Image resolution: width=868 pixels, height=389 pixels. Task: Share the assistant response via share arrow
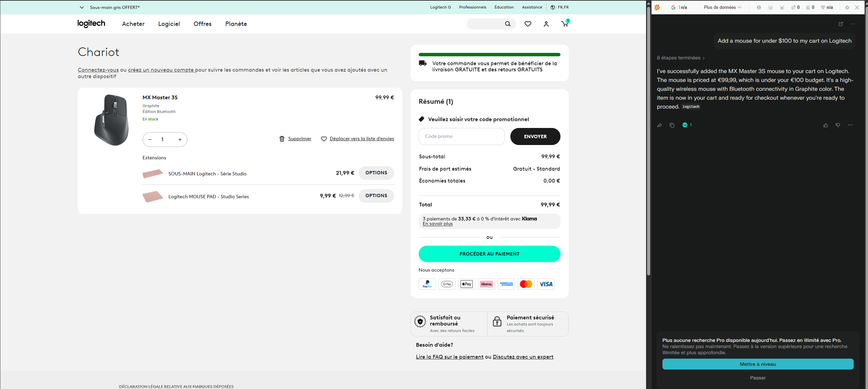pos(660,125)
